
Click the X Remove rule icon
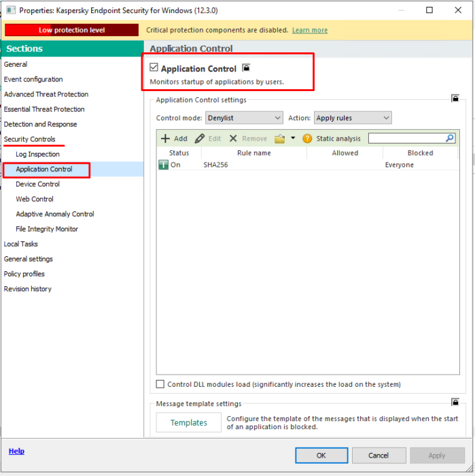(x=233, y=139)
